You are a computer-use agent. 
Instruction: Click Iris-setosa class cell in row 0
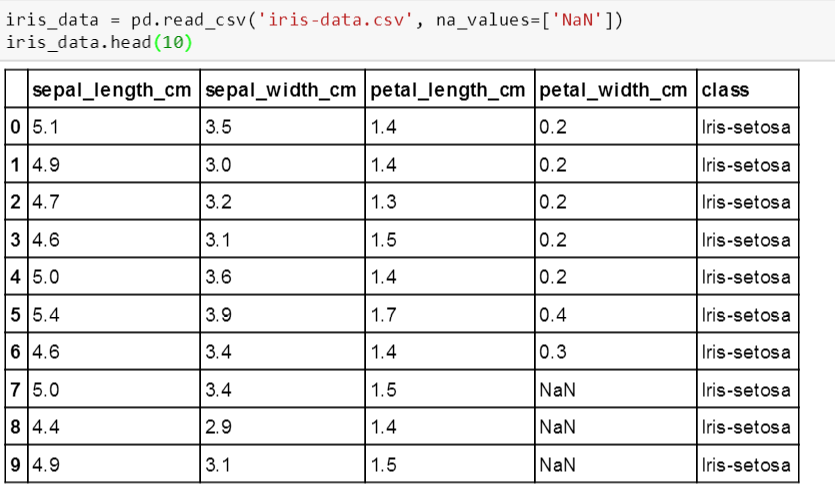point(746,127)
